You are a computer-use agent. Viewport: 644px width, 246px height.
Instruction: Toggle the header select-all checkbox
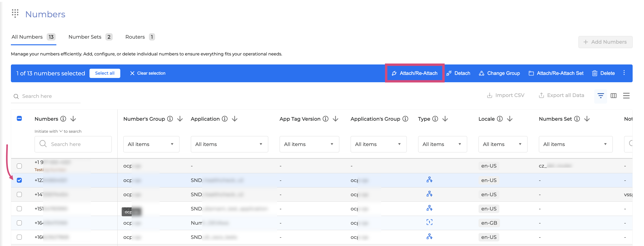pos(19,119)
